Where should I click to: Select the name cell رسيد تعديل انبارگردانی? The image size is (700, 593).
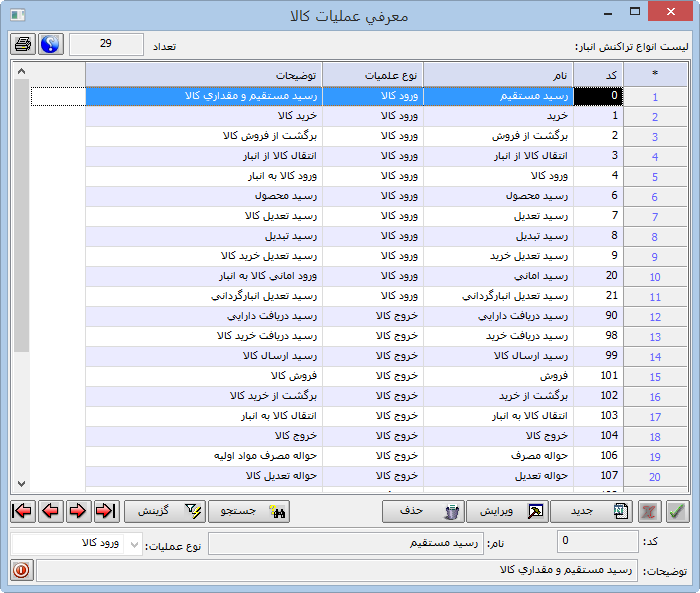point(498,296)
